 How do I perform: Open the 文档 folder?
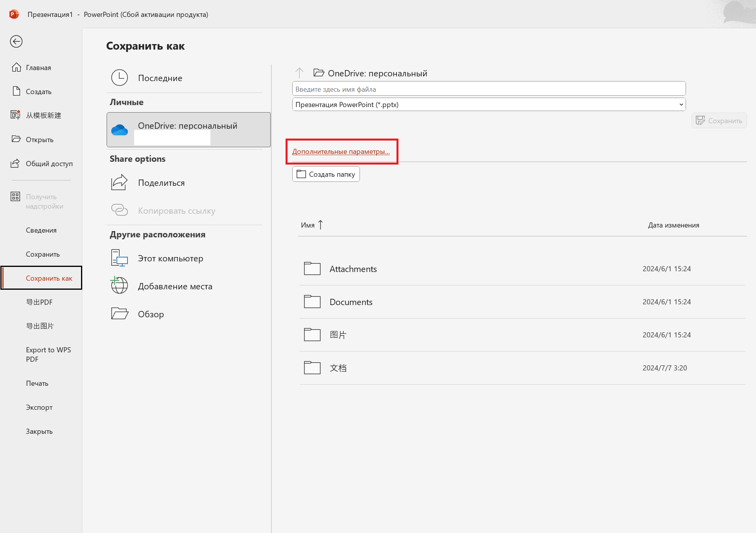[338, 368]
